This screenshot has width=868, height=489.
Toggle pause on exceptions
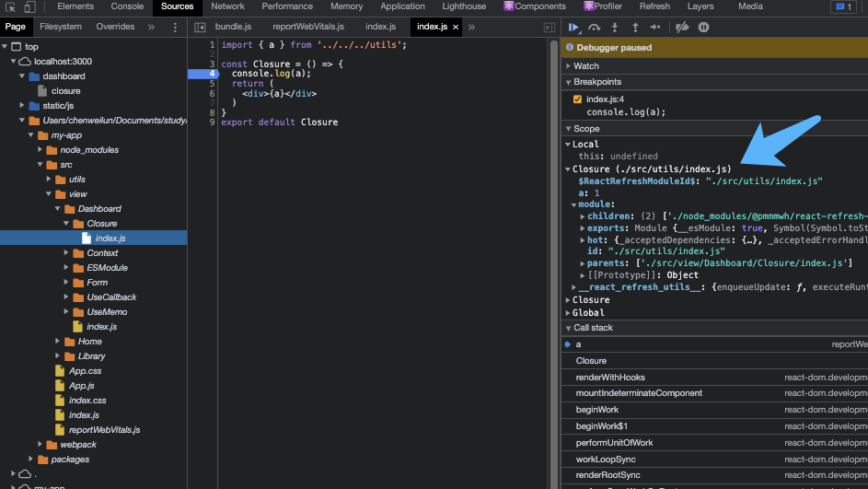703,28
